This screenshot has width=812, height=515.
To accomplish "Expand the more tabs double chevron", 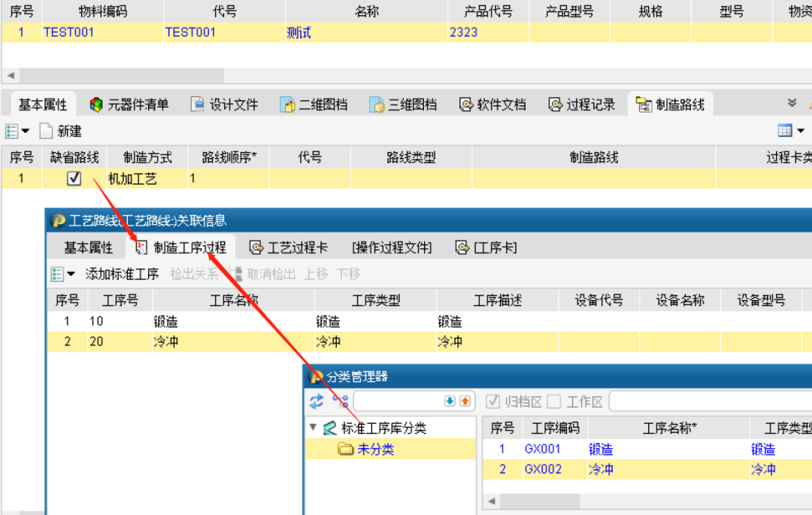I will point(792,102).
